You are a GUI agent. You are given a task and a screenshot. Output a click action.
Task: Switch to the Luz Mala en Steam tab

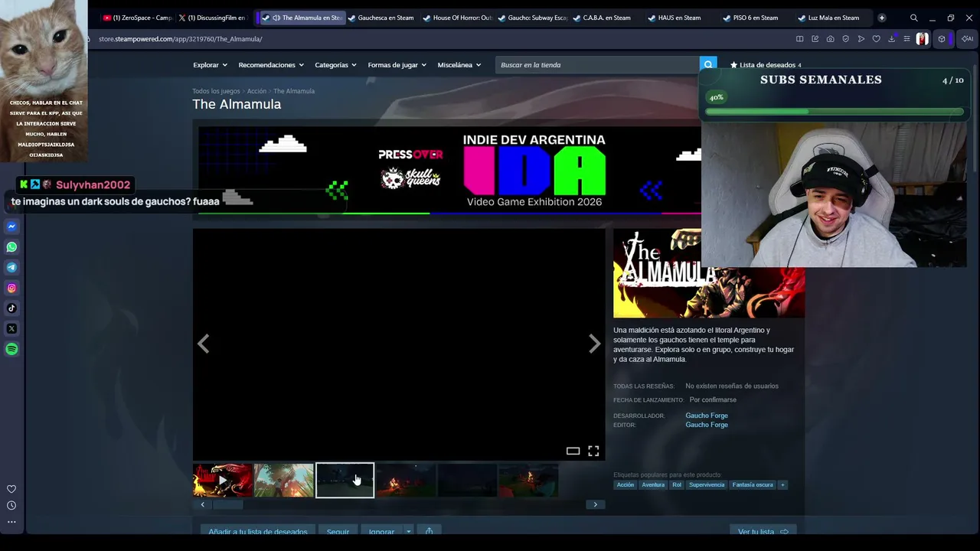pos(833,18)
